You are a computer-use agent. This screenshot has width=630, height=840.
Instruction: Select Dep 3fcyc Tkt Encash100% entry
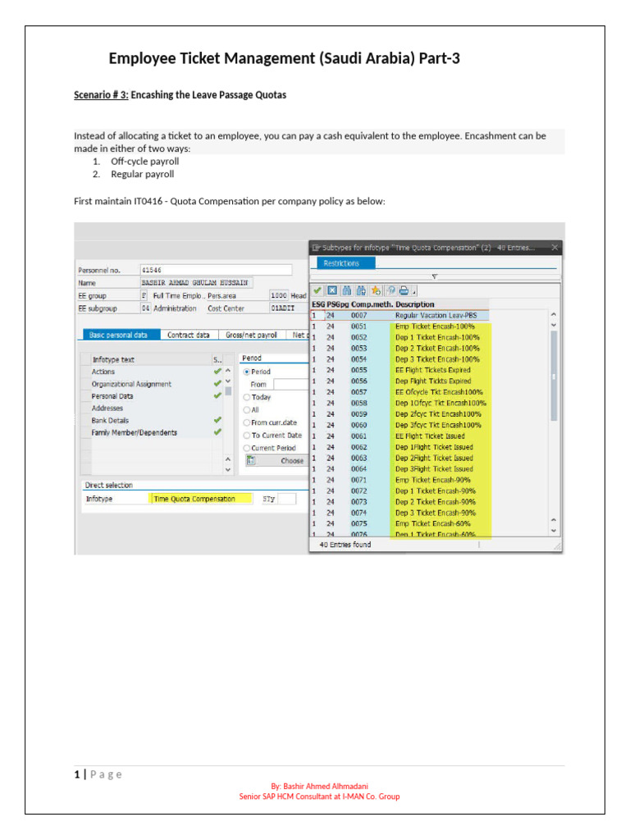pyautogui.click(x=399, y=426)
